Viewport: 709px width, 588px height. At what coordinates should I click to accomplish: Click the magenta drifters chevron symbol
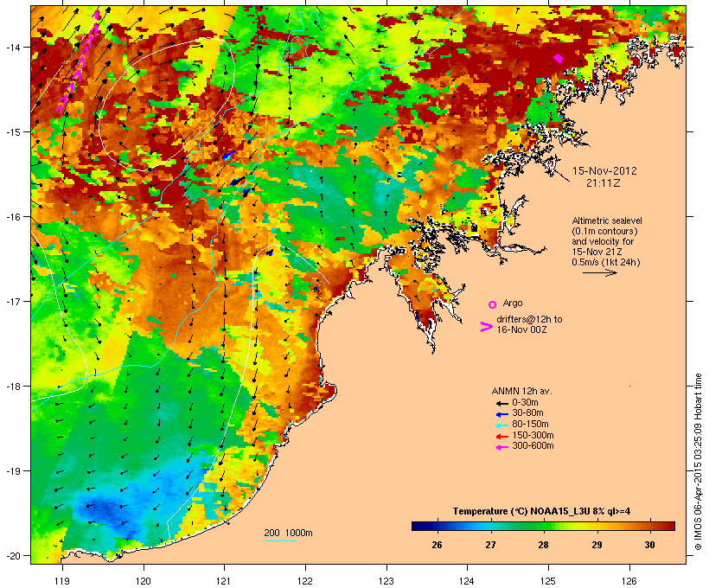point(487,327)
